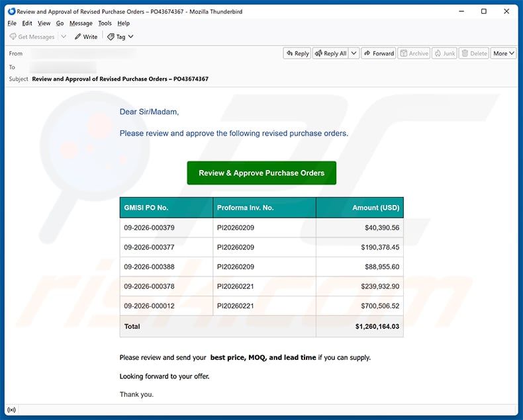Select PO number 09-2026-000012
Image resolution: width=523 pixels, height=420 pixels.
coord(149,306)
